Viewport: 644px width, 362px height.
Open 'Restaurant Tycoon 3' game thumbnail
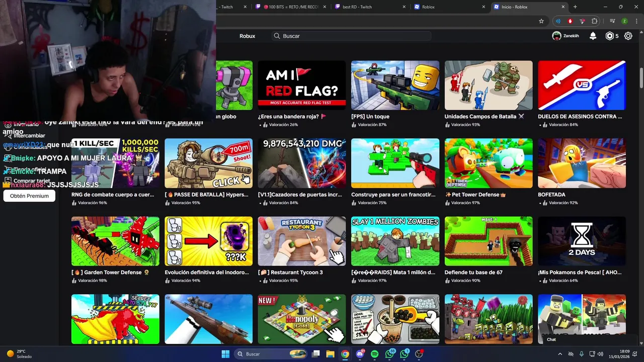click(302, 241)
